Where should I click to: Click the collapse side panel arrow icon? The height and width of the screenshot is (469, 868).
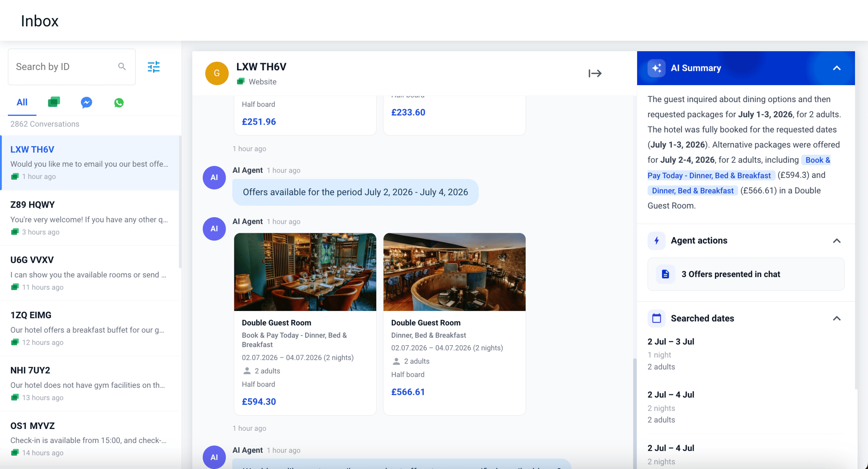tap(595, 73)
